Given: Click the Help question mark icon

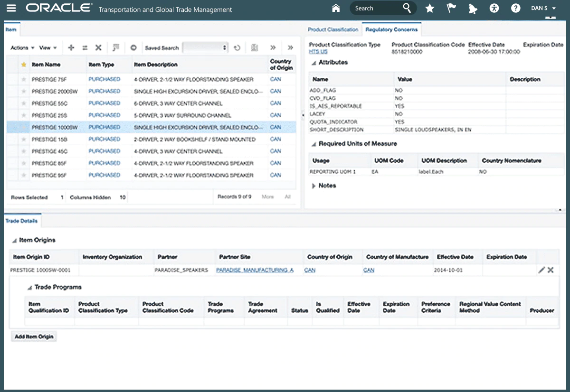Looking at the screenshot, I should point(515,8).
